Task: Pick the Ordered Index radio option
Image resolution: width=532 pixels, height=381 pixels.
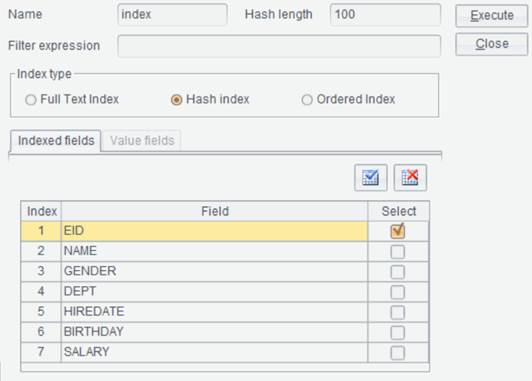Action: [307, 100]
